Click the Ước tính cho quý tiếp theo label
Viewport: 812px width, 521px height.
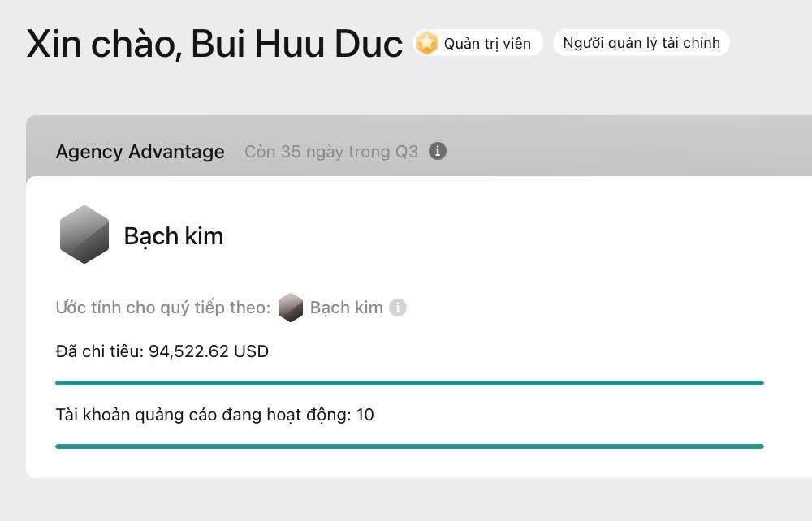point(162,308)
